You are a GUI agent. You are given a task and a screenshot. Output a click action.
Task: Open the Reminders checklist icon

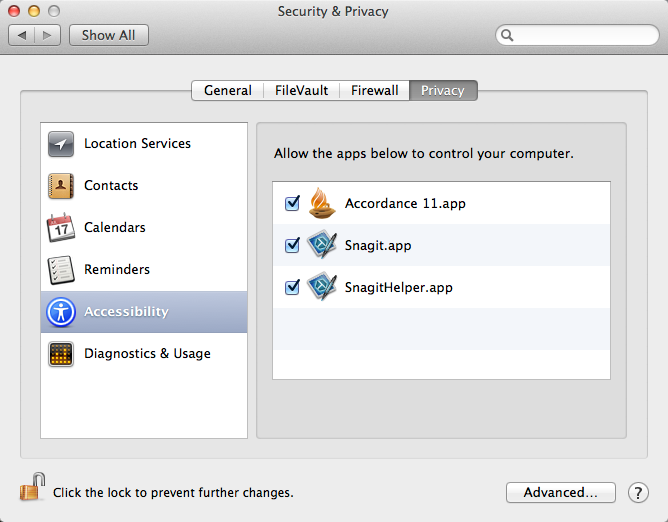pyautogui.click(x=62, y=270)
